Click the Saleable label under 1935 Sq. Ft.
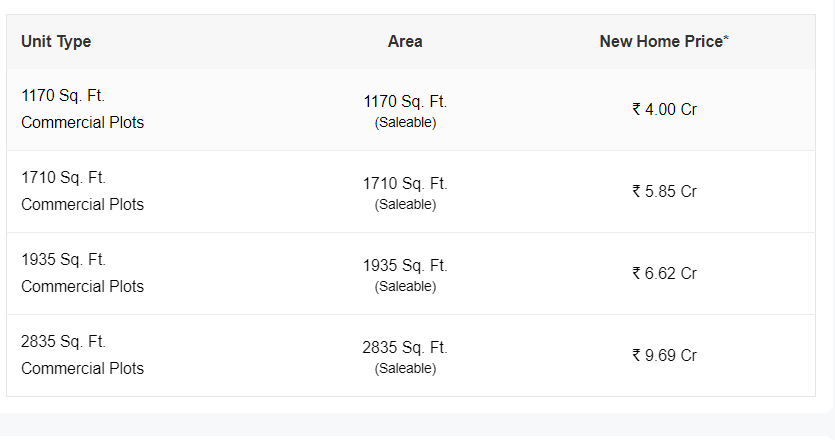Image resolution: width=835 pixels, height=440 pixels. [x=405, y=287]
